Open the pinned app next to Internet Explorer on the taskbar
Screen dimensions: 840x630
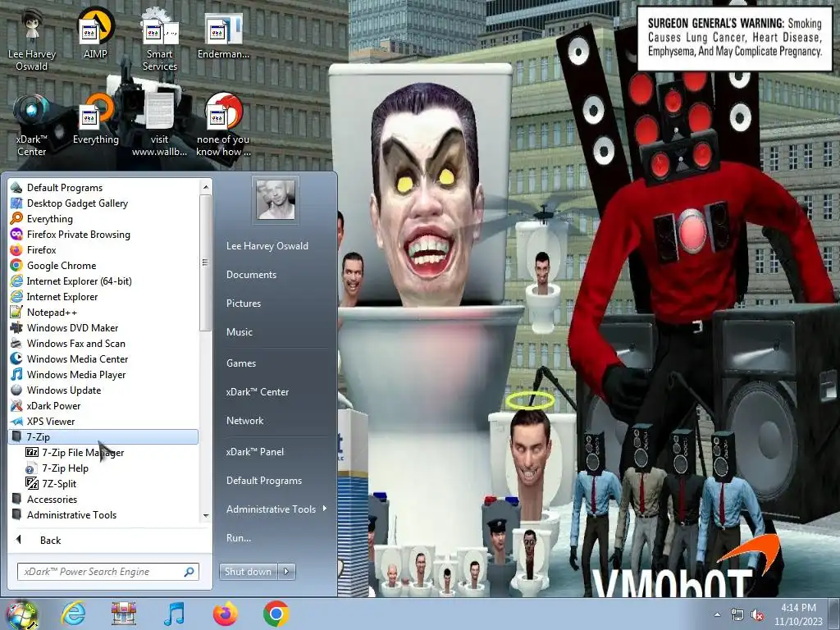point(123,614)
